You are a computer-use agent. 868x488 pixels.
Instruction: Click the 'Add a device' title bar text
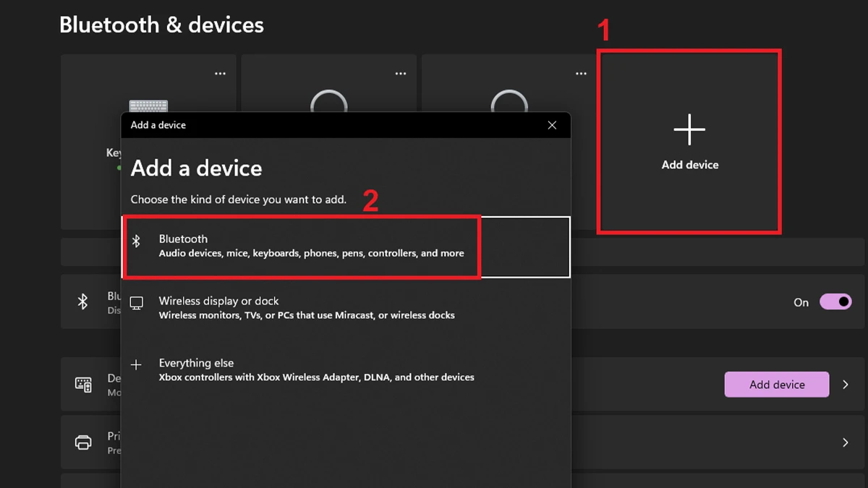[x=158, y=125]
